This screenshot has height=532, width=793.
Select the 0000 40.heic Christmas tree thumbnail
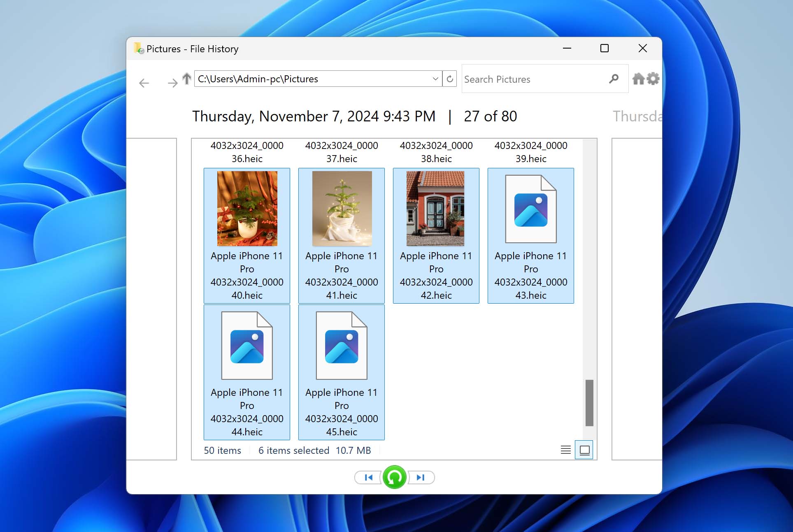point(247,209)
